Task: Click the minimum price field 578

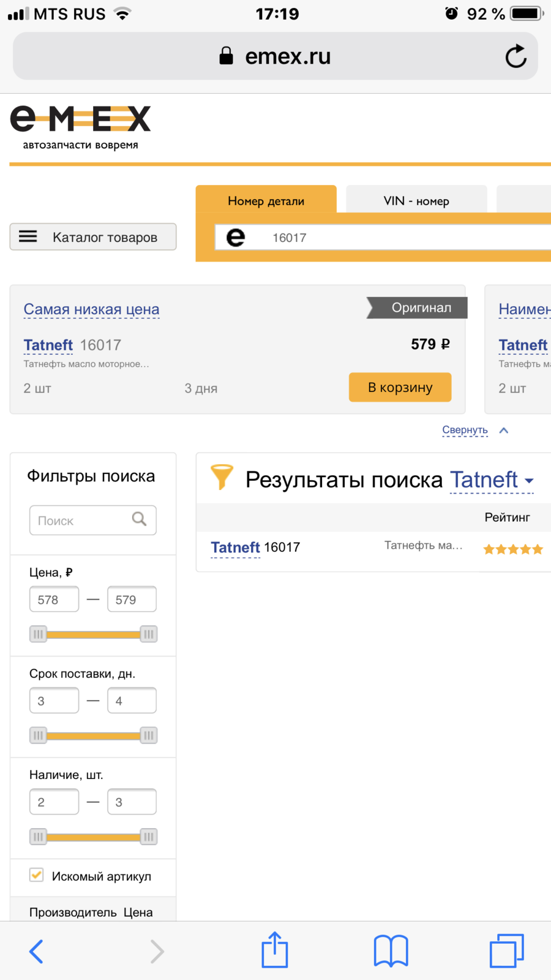Action: (x=54, y=599)
